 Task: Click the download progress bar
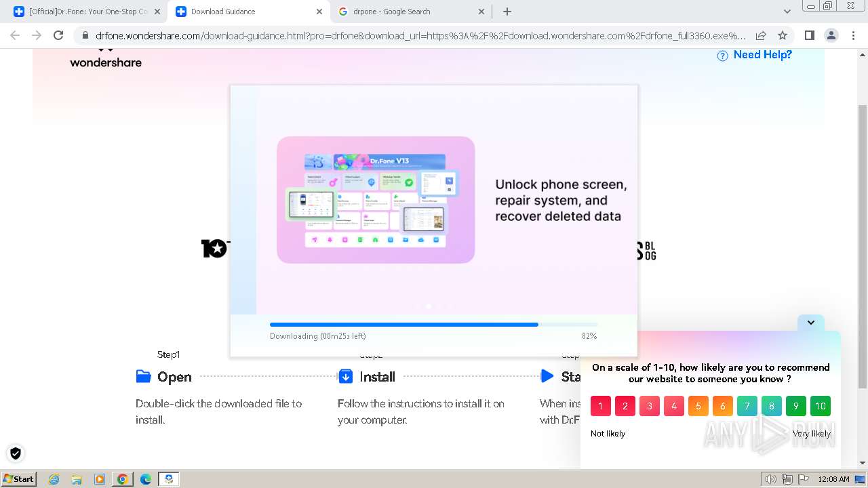coord(434,325)
